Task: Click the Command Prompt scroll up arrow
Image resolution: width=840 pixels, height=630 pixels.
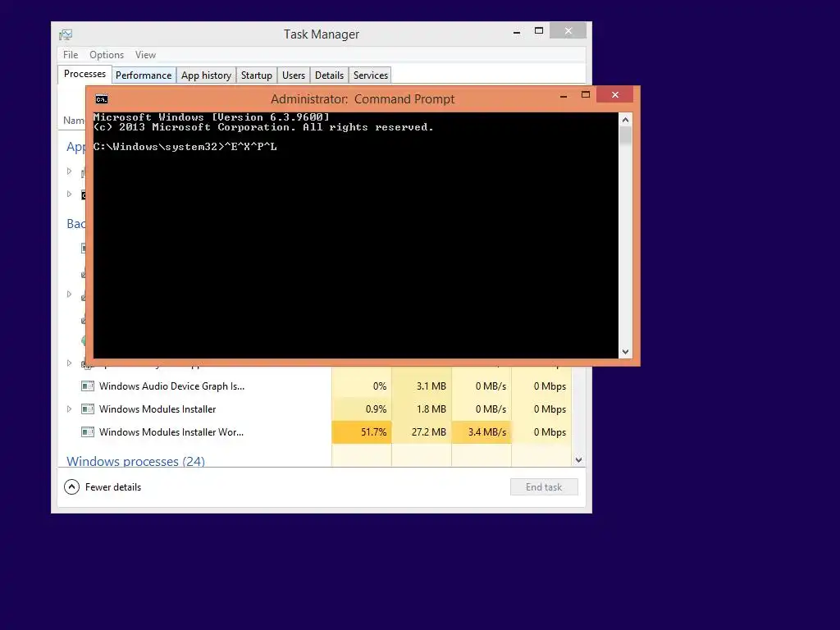Action: (x=625, y=120)
